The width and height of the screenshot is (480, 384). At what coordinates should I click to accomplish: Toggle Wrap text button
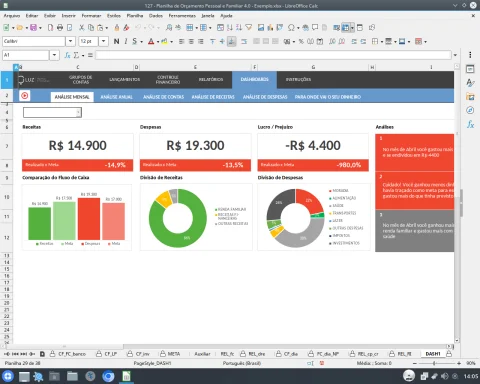244,41
